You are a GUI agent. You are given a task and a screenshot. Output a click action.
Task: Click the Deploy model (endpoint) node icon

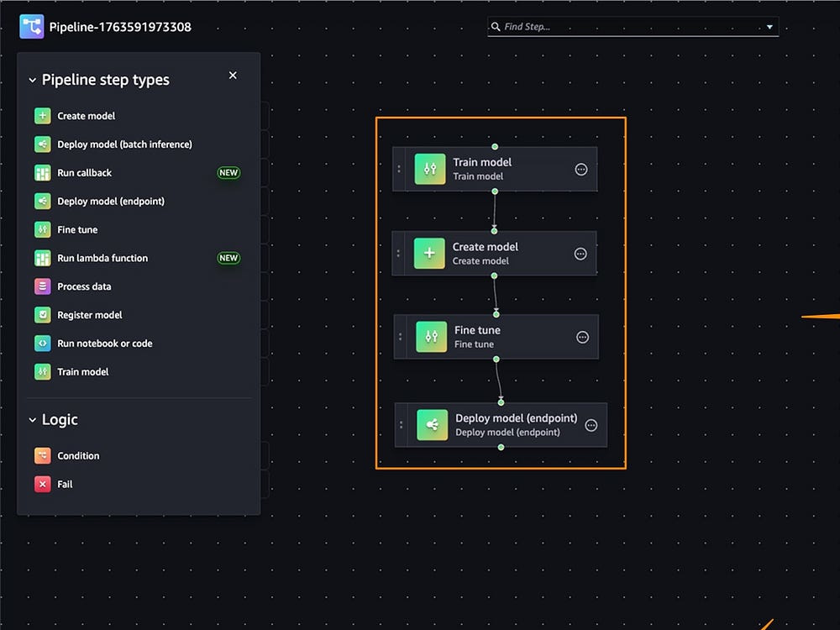pyautogui.click(x=433, y=425)
